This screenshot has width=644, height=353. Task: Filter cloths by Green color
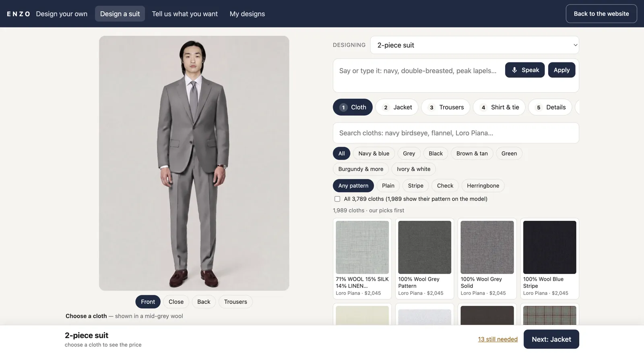509,154
